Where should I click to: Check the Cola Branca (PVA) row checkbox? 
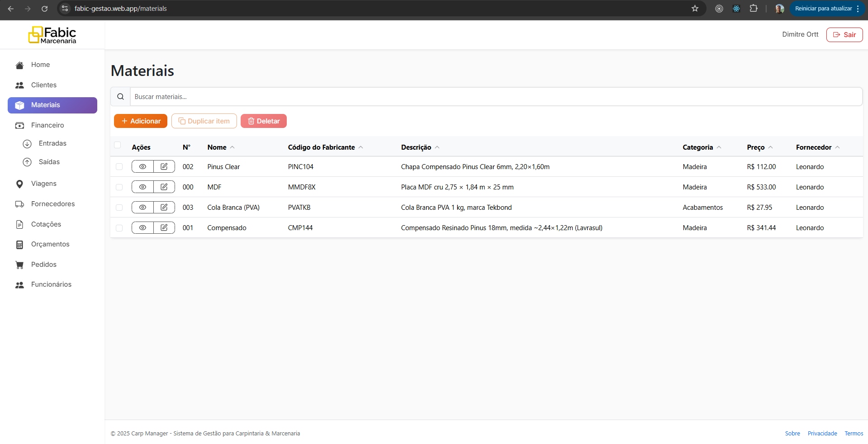click(119, 208)
